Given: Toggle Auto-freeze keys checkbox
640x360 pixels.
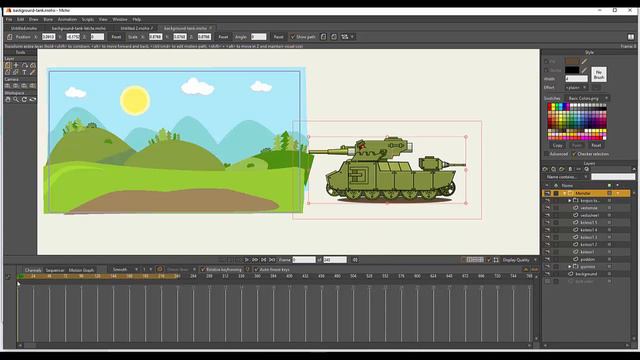Looking at the screenshot, I should 256,269.
